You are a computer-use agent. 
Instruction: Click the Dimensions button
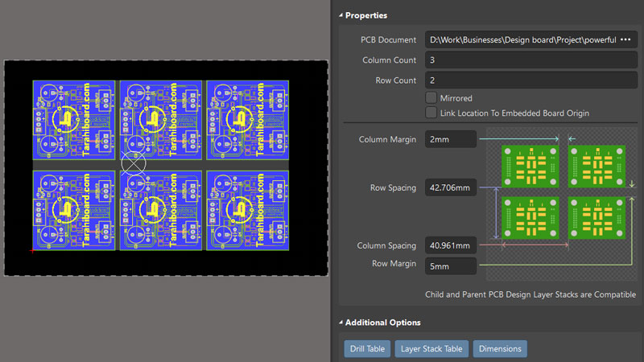pyautogui.click(x=500, y=348)
